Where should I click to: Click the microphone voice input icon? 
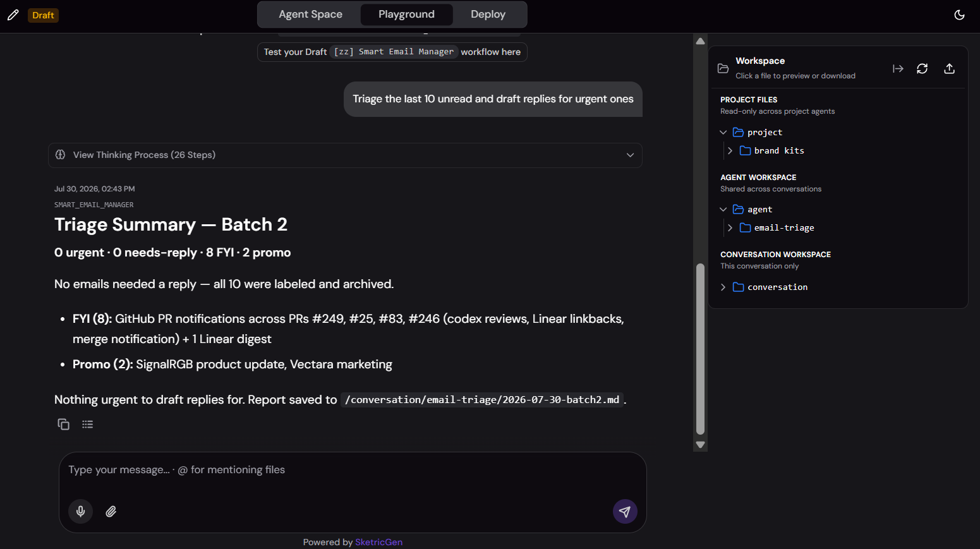81,511
